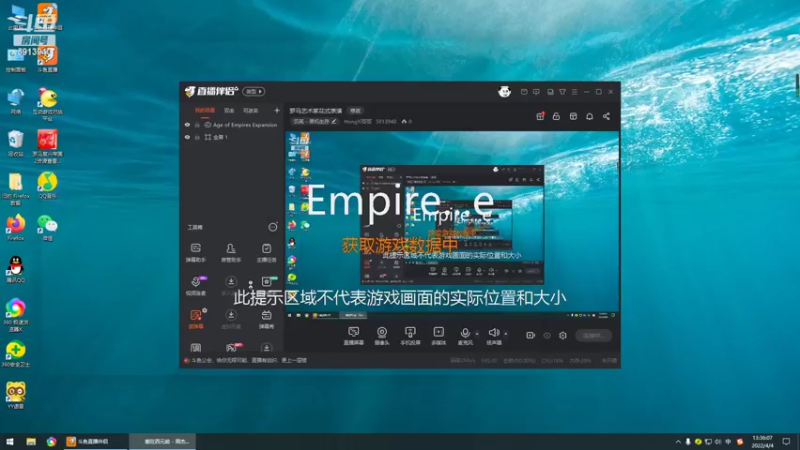This screenshot has height=450, width=800.
Task: Click the announcement text in the bottom bar
Action: tap(248, 360)
